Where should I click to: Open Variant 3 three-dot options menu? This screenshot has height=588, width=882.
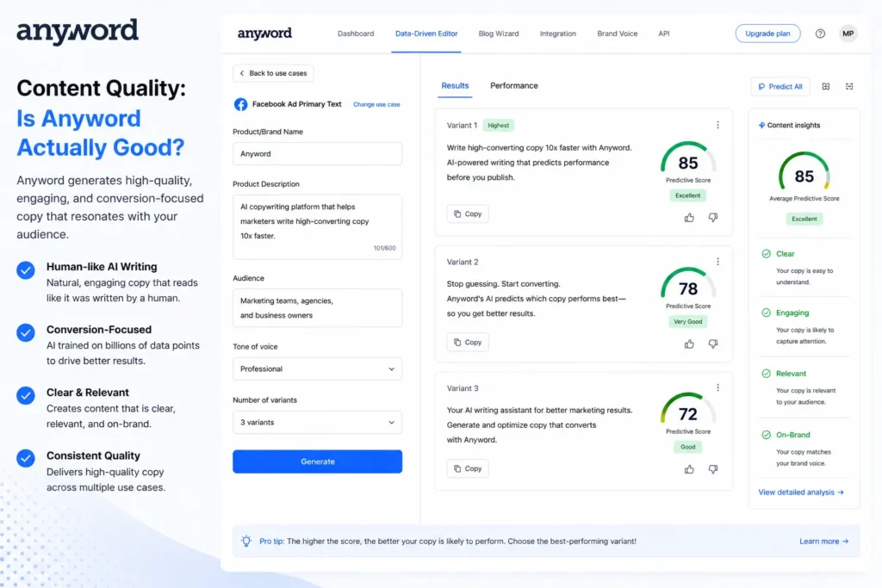(717, 387)
